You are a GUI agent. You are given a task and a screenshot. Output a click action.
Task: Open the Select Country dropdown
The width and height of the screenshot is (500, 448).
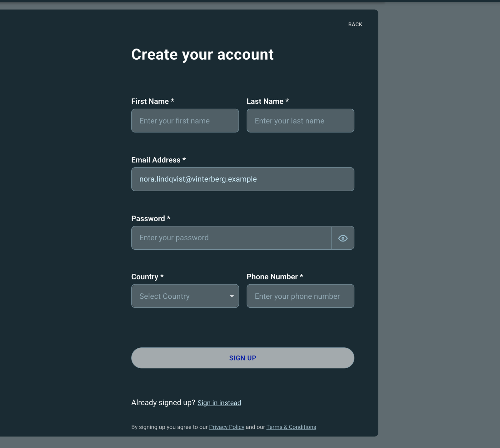click(x=185, y=296)
